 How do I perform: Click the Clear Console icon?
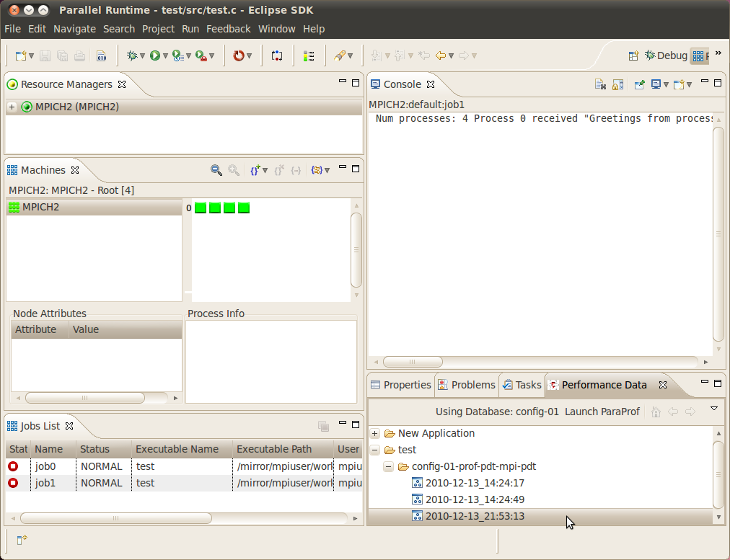tap(600, 84)
